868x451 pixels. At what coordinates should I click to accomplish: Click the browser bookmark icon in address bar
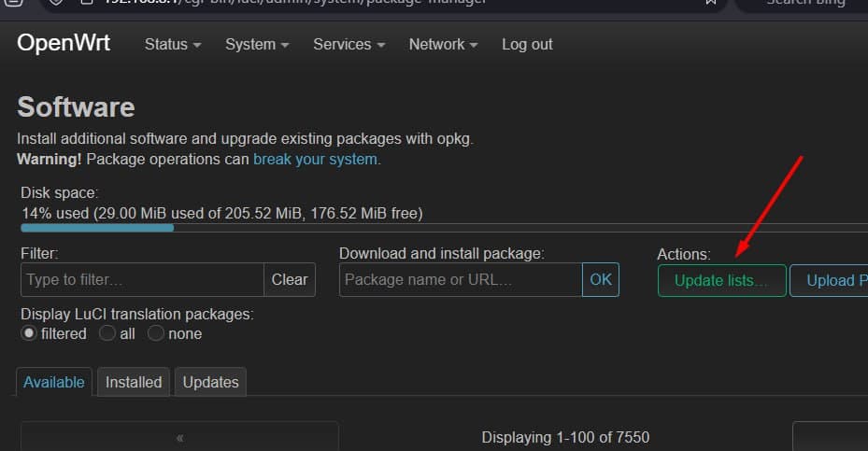[710, 2]
